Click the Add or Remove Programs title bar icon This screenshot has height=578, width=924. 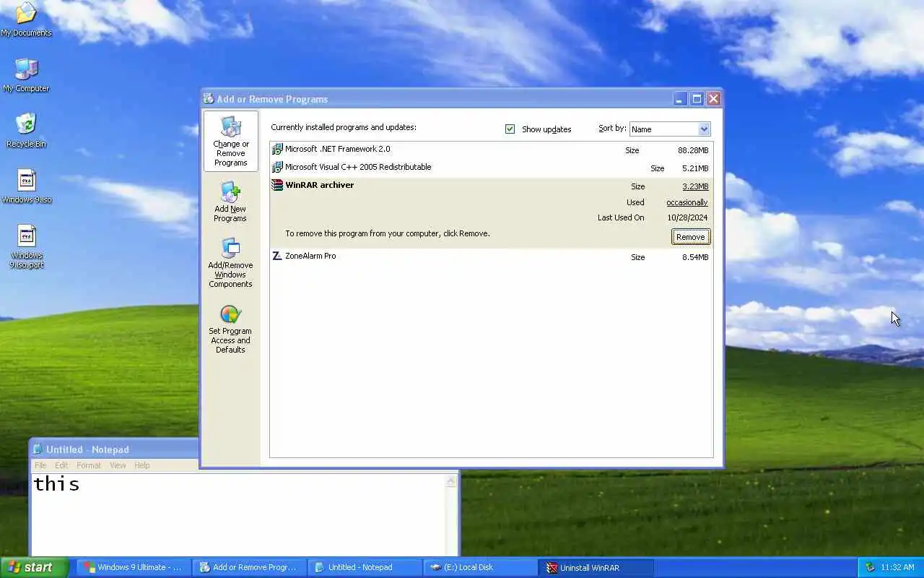pos(209,99)
